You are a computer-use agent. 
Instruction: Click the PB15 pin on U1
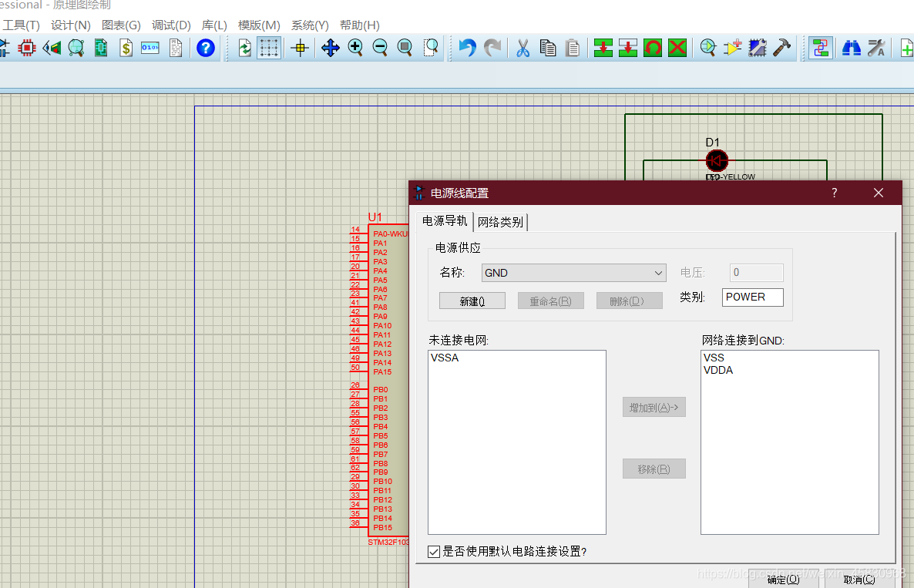pyautogui.click(x=382, y=528)
